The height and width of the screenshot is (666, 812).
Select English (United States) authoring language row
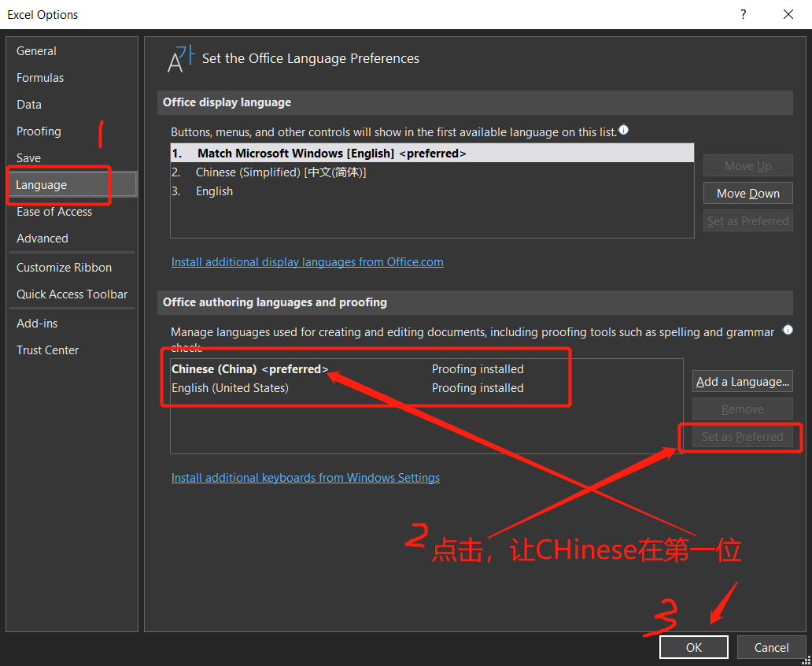426,387
